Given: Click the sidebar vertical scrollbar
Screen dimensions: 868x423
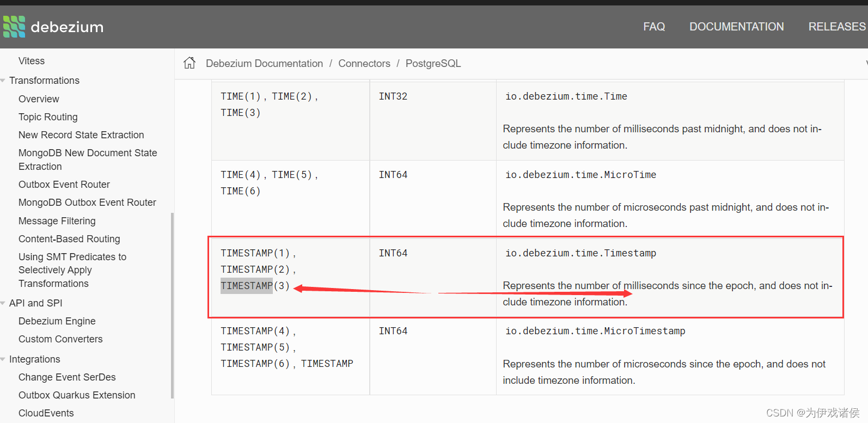Looking at the screenshot, I should [172, 305].
